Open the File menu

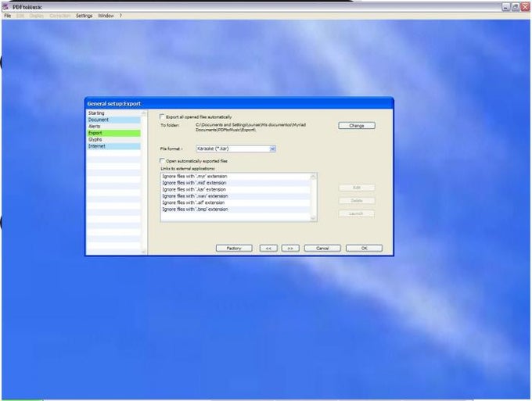coord(8,16)
